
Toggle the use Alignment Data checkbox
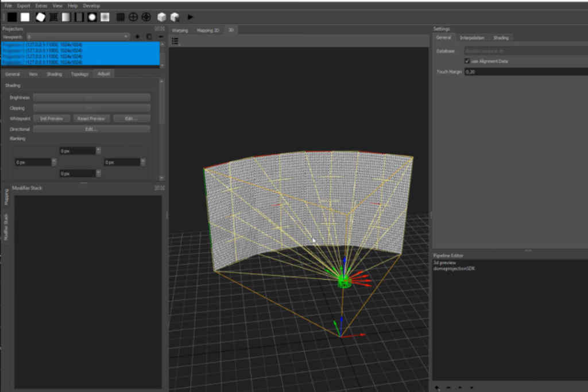point(467,61)
